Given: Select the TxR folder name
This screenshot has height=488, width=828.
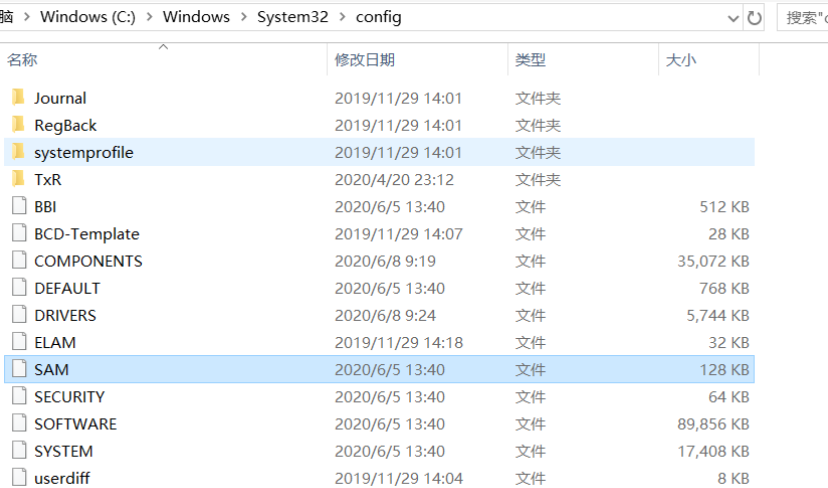Looking at the screenshot, I should coord(48,180).
